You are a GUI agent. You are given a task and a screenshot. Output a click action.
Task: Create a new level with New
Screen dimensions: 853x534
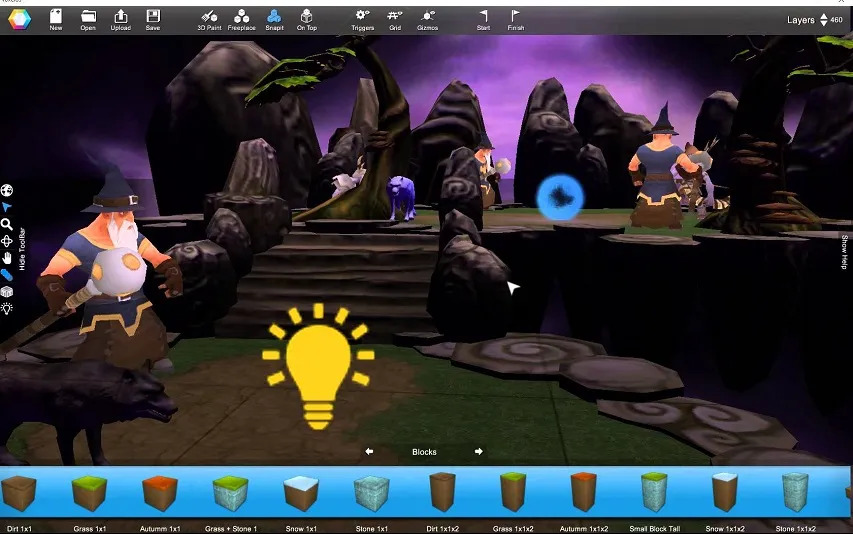[x=55, y=20]
